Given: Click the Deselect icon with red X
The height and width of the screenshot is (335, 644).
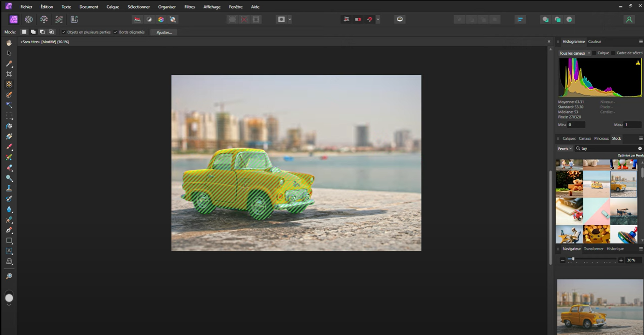Looking at the screenshot, I should click(244, 19).
